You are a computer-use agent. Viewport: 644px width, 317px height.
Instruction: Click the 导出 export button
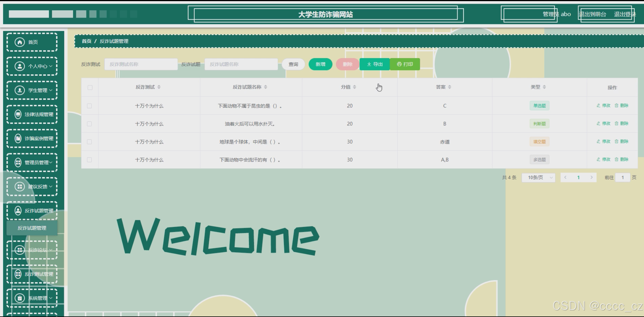(x=375, y=64)
